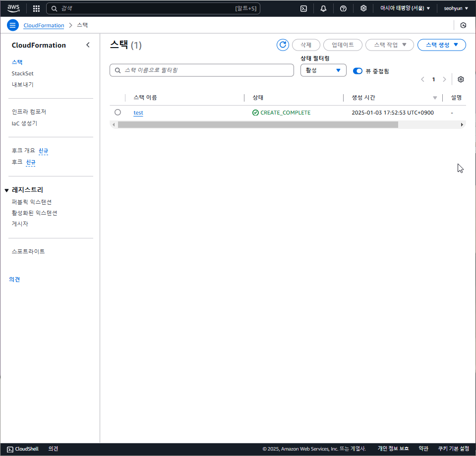Open 후크 개요 page

[23, 151]
